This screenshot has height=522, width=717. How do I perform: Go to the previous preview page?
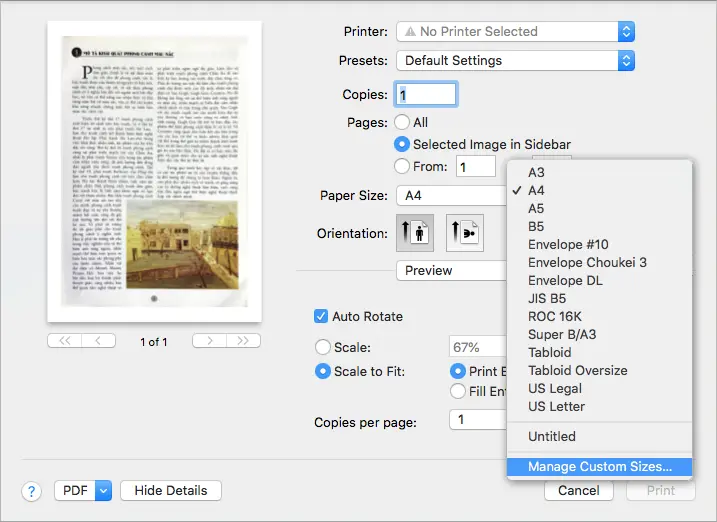[x=99, y=341]
